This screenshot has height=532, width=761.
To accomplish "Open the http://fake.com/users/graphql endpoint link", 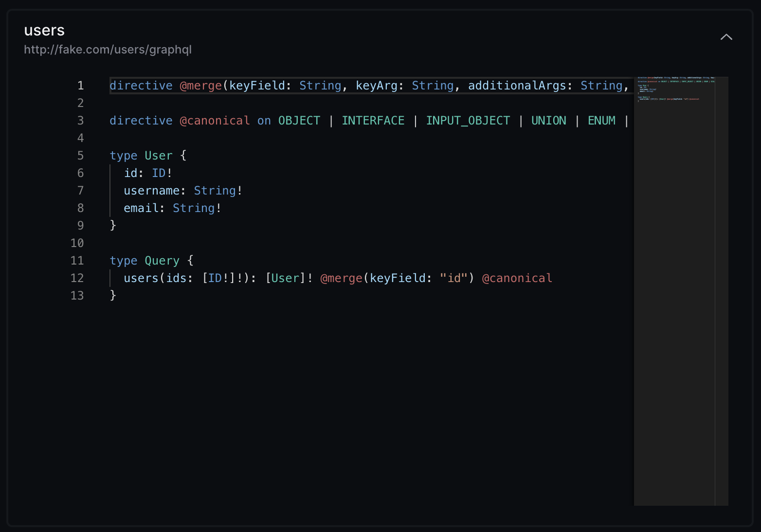I will coord(108,49).
